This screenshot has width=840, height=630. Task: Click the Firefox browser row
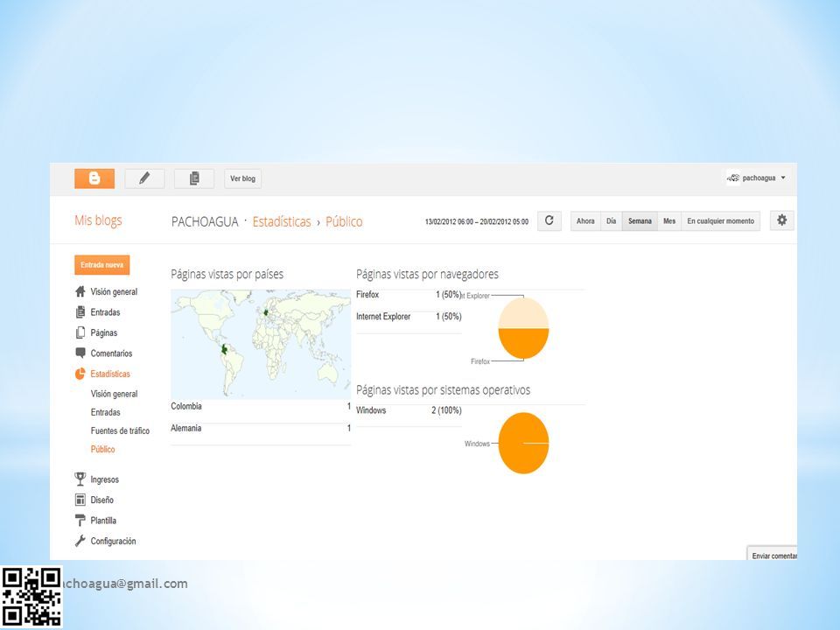click(409, 295)
